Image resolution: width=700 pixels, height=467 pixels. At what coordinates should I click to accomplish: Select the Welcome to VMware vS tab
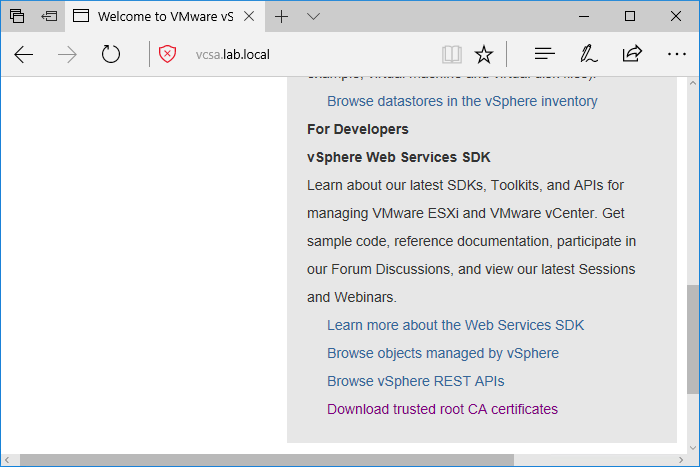point(165,17)
